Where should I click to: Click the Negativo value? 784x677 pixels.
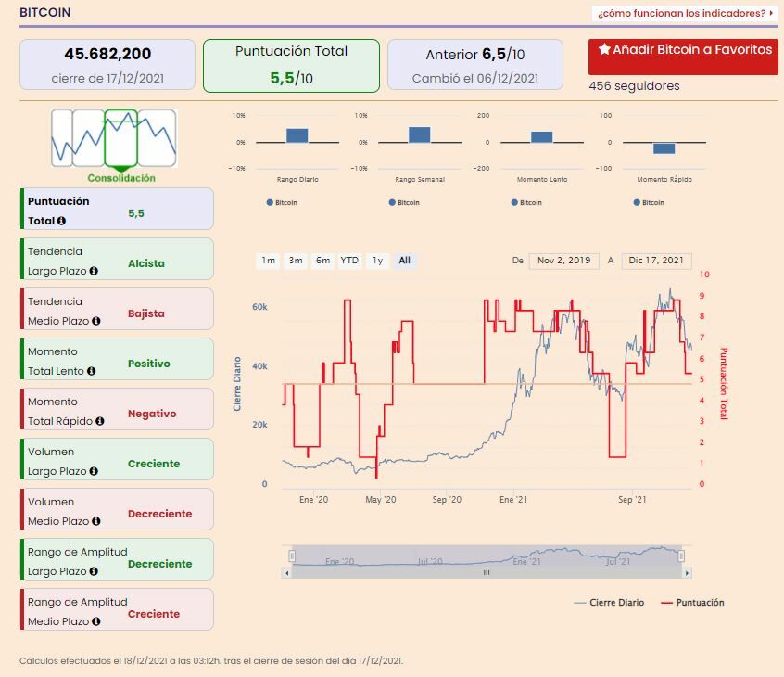152,414
